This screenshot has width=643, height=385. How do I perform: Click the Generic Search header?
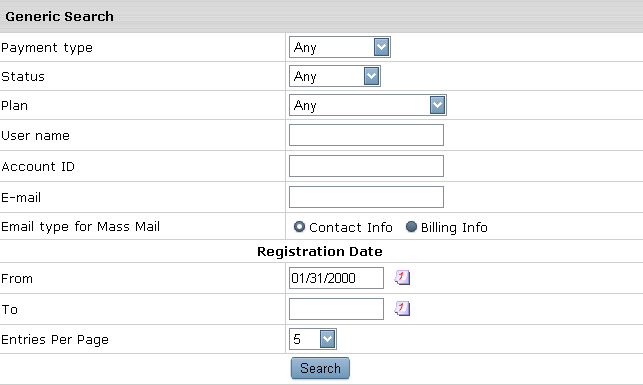[x=59, y=16]
